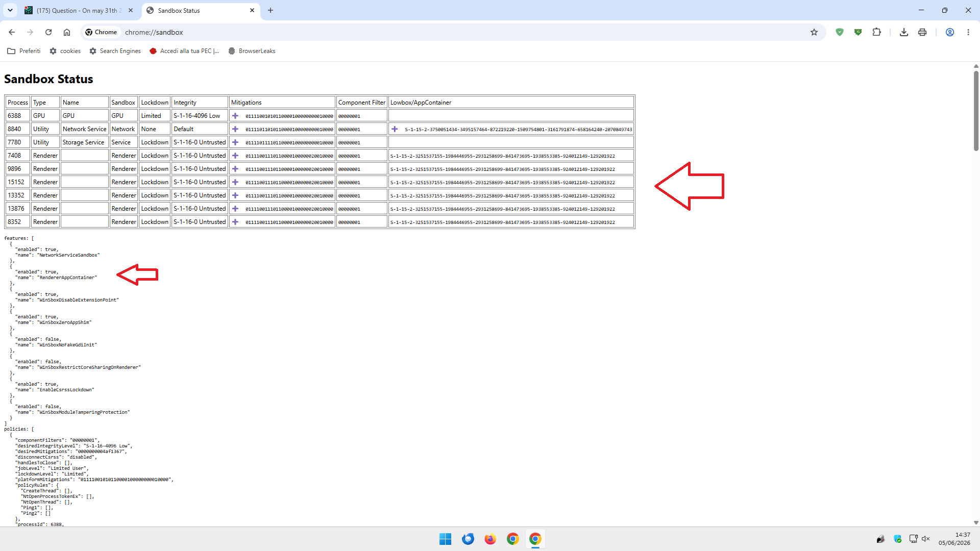Open the active Chrome taskbar icon
980x551 pixels.
535,539
